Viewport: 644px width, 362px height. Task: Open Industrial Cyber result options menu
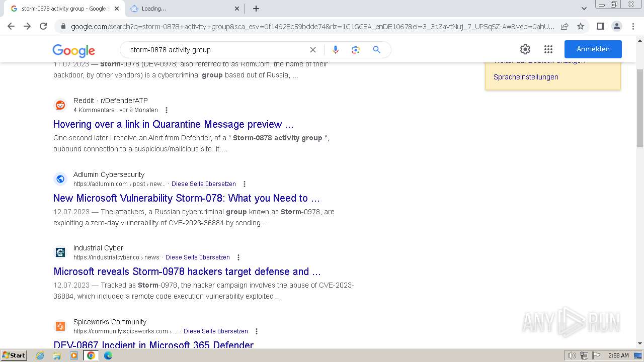[238, 257]
